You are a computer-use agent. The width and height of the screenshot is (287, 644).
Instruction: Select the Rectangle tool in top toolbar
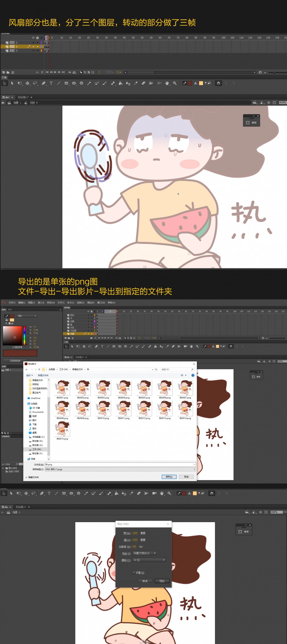[66, 83]
